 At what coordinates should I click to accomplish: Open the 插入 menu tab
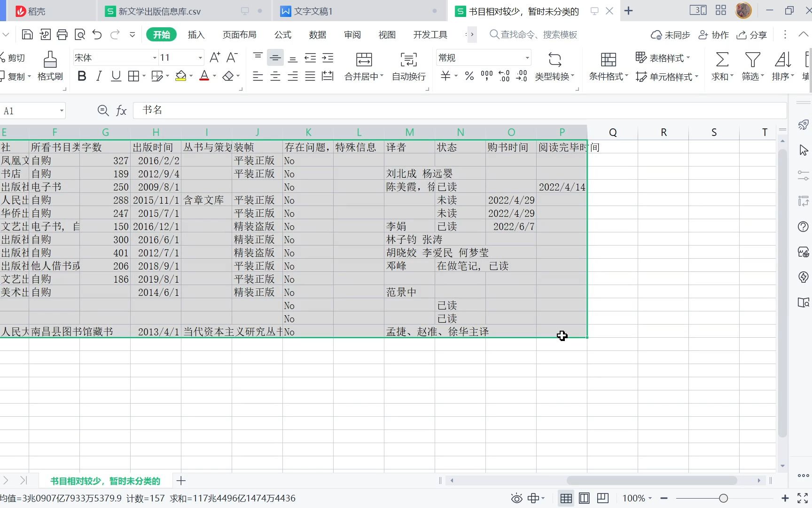click(x=196, y=34)
